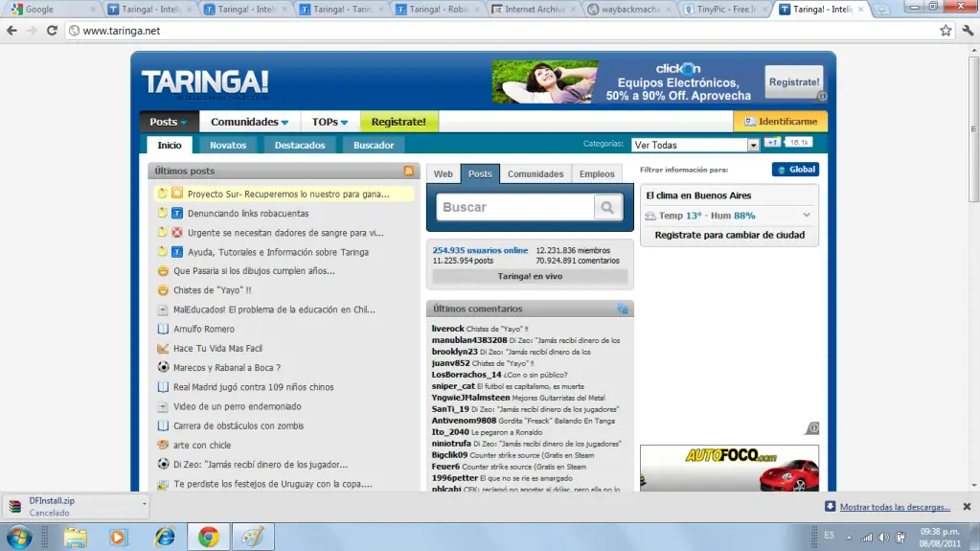Image resolution: width=980 pixels, height=551 pixels.
Task: Click the icon next to arte con chicle
Action: (163, 445)
